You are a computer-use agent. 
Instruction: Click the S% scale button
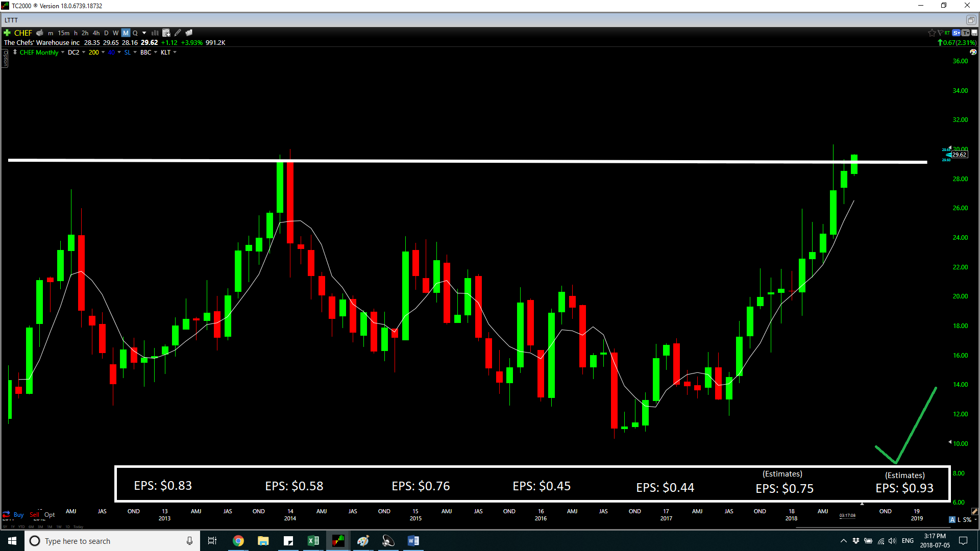967,520
